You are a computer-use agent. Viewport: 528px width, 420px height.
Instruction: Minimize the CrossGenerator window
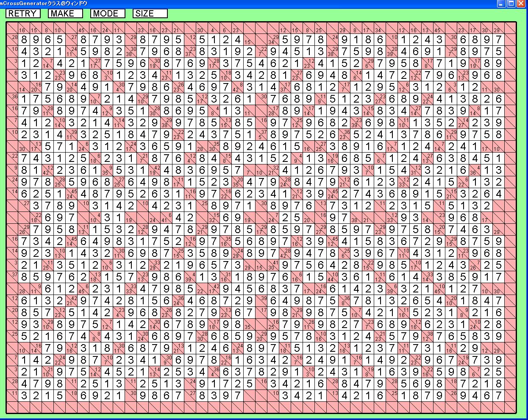501,4
